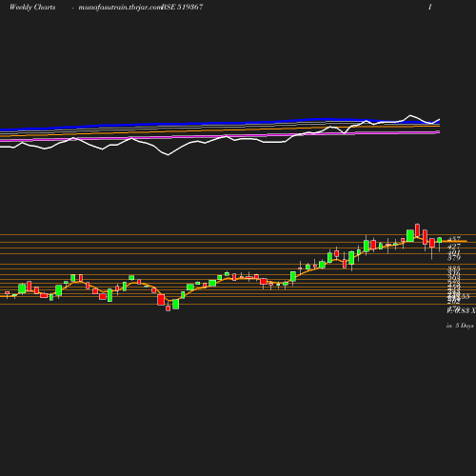
Task: Click the '427' price level label
Action: tap(454, 247)
